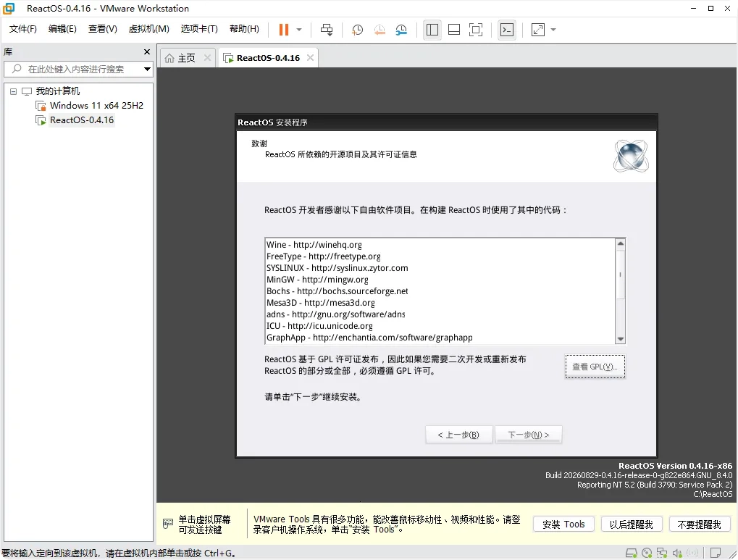
Task: Select the MinGW - http://mingw.org line
Action: pos(317,280)
